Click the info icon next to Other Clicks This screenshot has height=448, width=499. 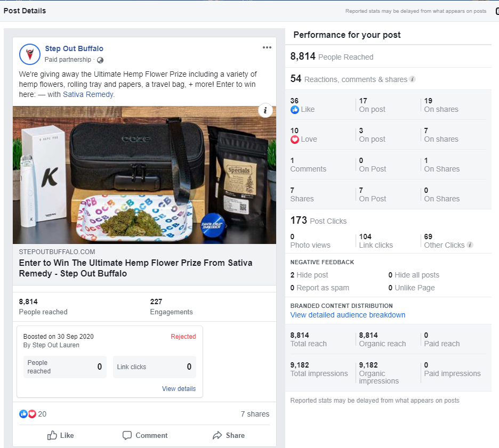(x=470, y=245)
